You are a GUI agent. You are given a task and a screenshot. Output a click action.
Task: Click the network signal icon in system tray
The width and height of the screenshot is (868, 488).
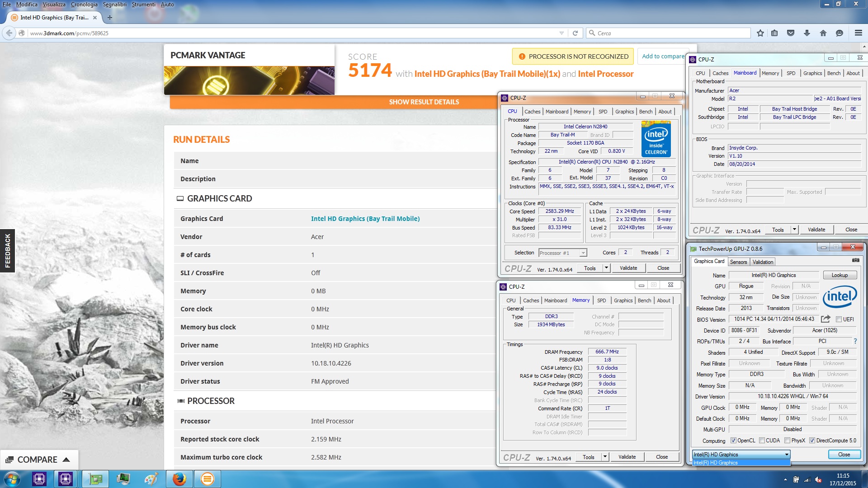click(x=807, y=480)
